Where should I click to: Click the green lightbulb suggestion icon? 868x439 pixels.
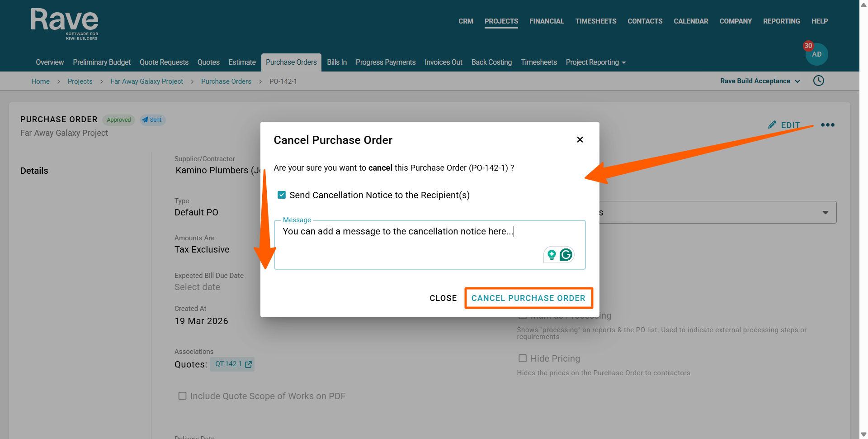552,255
